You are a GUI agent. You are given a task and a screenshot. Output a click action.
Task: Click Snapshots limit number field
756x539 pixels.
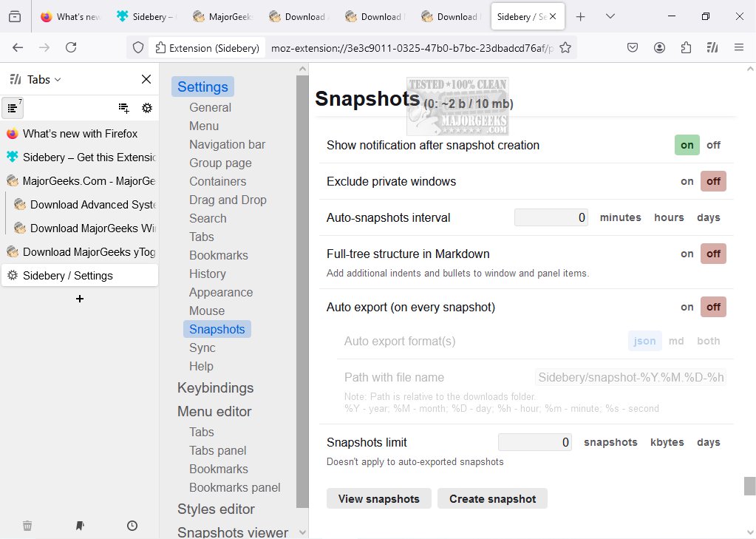click(534, 442)
